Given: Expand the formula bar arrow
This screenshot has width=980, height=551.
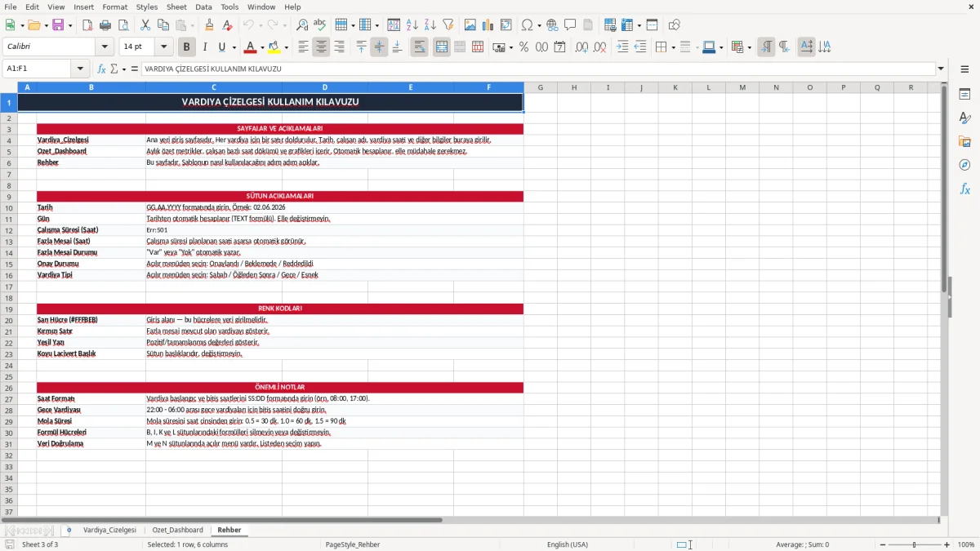Looking at the screenshot, I should click(941, 69).
